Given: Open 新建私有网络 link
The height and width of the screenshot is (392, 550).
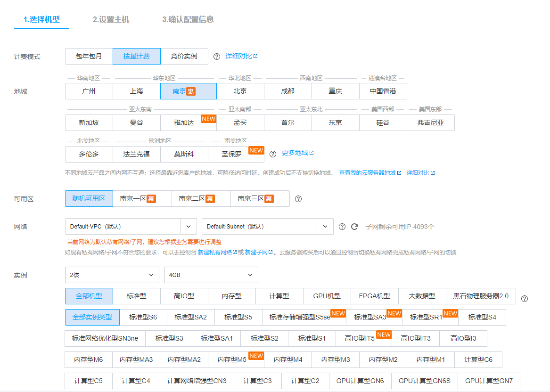Looking at the screenshot, I should (x=214, y=253).
